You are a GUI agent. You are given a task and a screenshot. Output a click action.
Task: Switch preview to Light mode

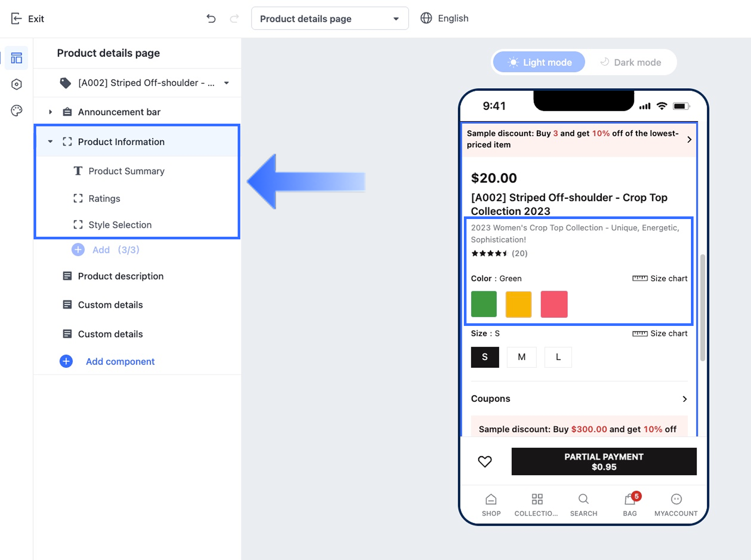click(539, 62)
